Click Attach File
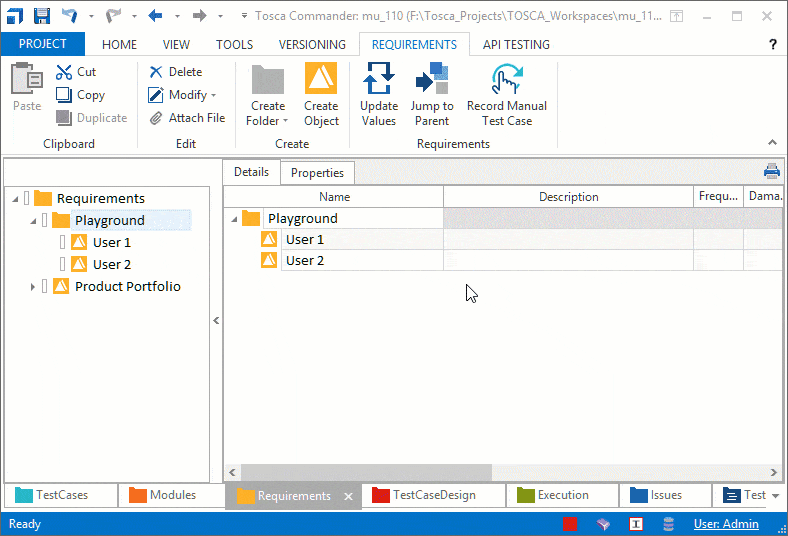This screenshot has width=788, height=536. coord(187,118)
